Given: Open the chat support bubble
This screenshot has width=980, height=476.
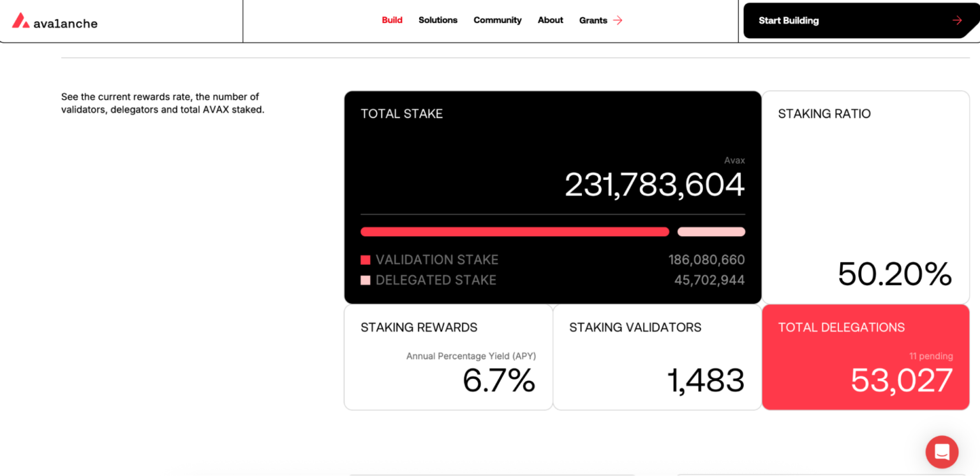Looking at the screenshot, I should coord(942,452).
